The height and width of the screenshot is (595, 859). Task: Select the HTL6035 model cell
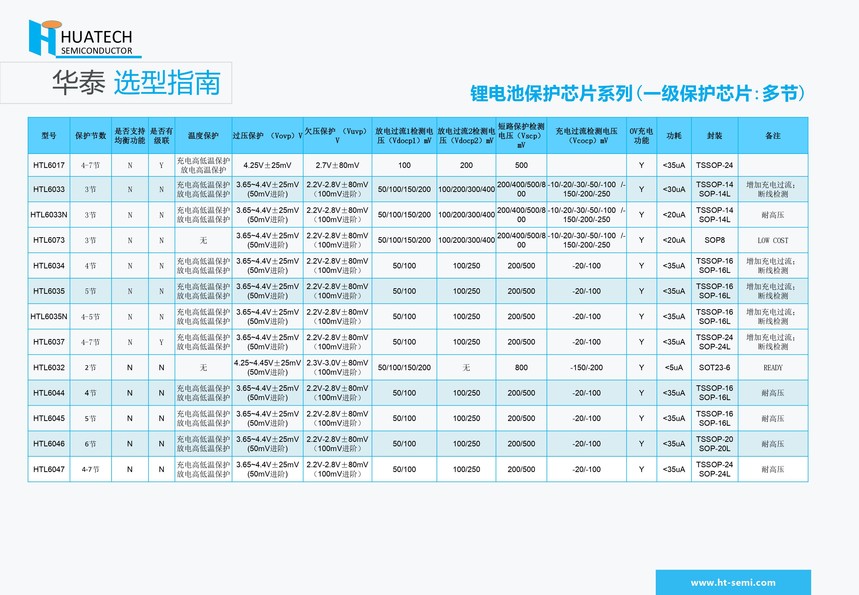(49, 291)
